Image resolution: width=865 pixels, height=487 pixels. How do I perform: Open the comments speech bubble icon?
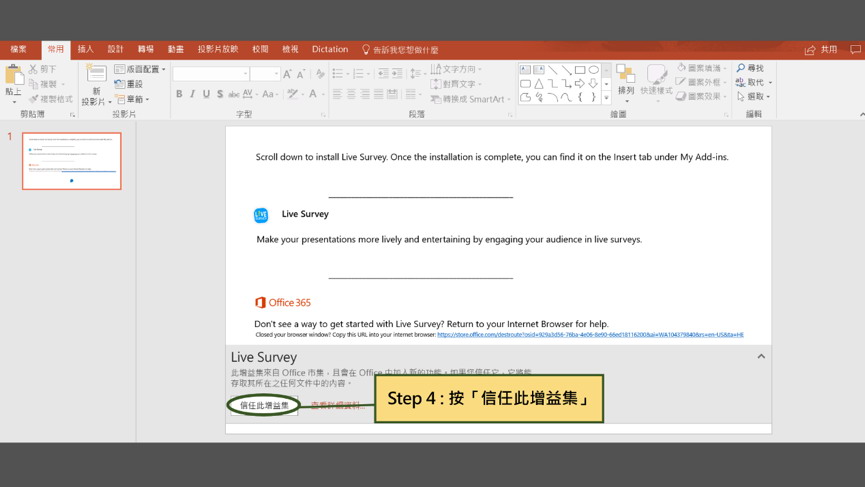click(856, 50)
